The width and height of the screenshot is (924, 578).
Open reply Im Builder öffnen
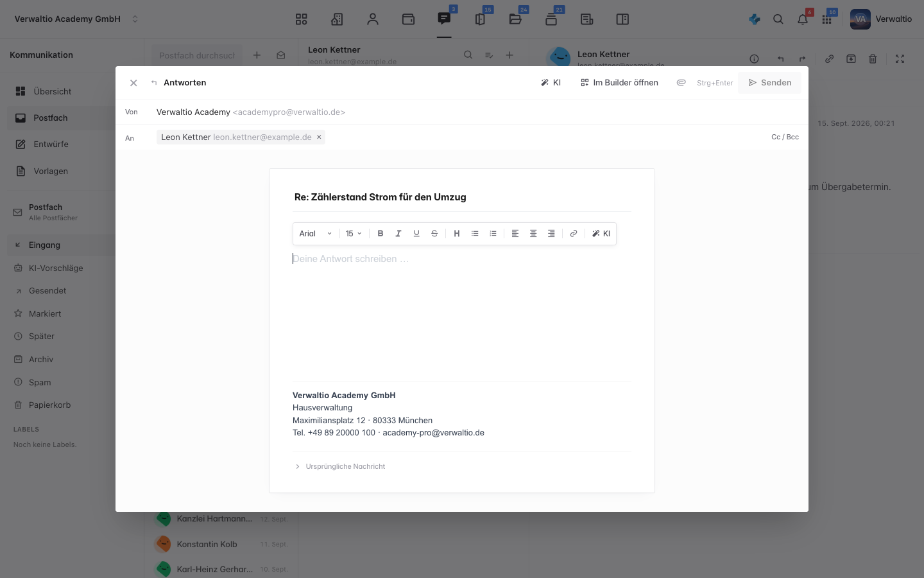pos(619,83)
